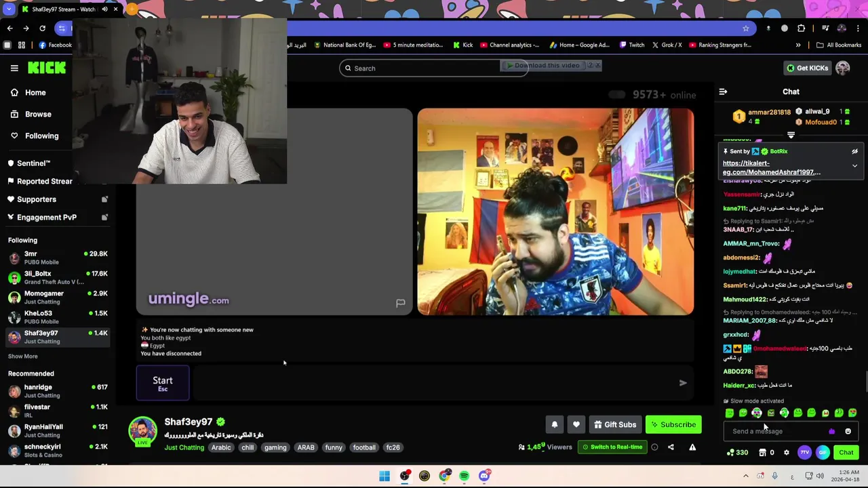This screenshot has width=868, height=488.
Task: Toggle the notification bell for channel
Action: click(x=554, y=425)
